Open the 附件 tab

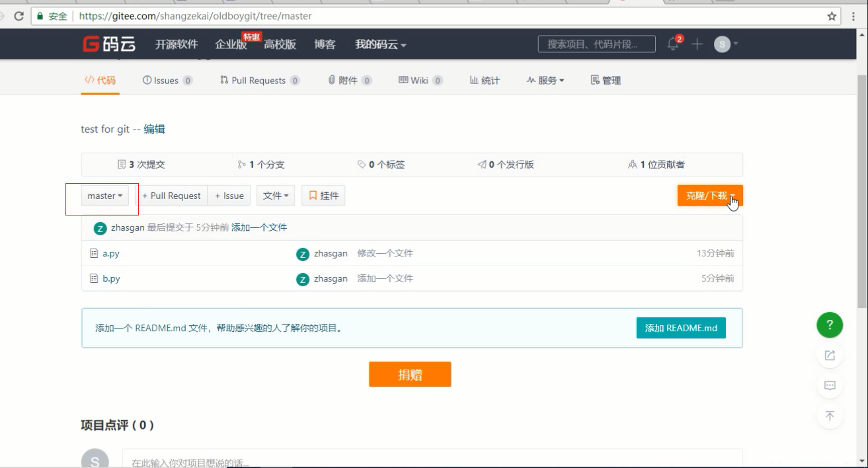click(x=350, y=80)
